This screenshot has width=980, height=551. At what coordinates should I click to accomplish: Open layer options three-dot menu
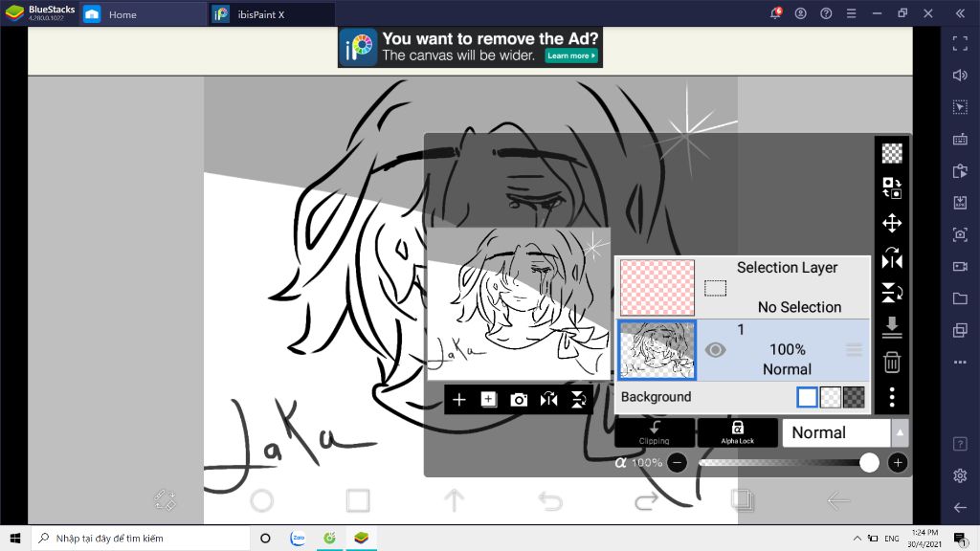pyautogui.click(x=892, y=397)
